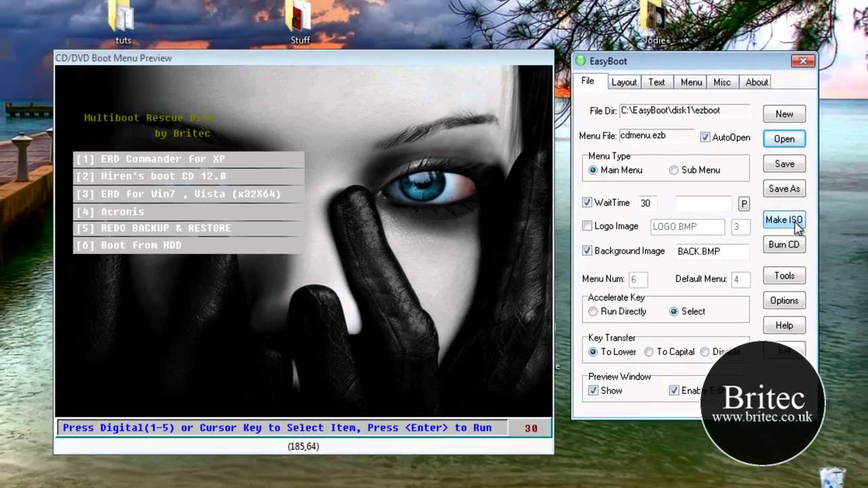The width and height of the screenshot is (868, 488).
Task: Select the To Capital key transfer option
Action: pyautogui.click(x=649, y=352)
